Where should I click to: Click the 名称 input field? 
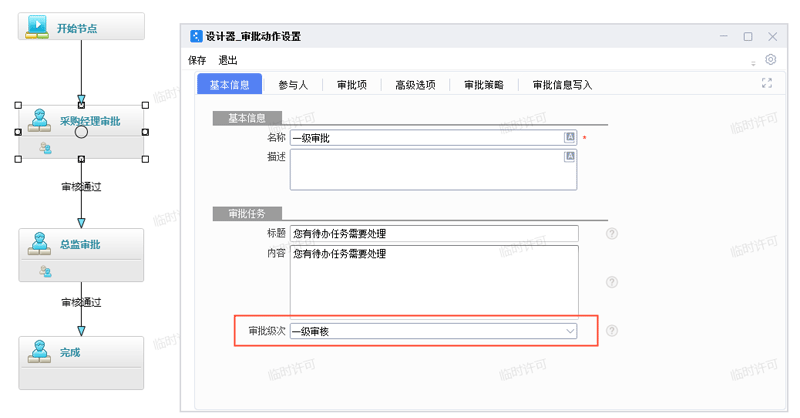[x=433, y=138]
